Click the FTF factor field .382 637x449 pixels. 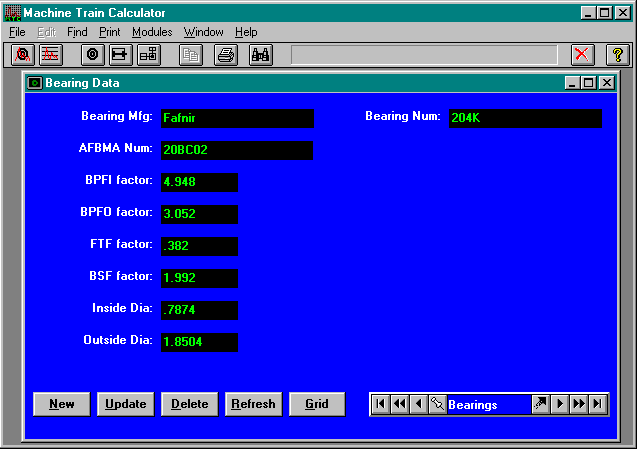pyautogui.click(x=199, y=246)
